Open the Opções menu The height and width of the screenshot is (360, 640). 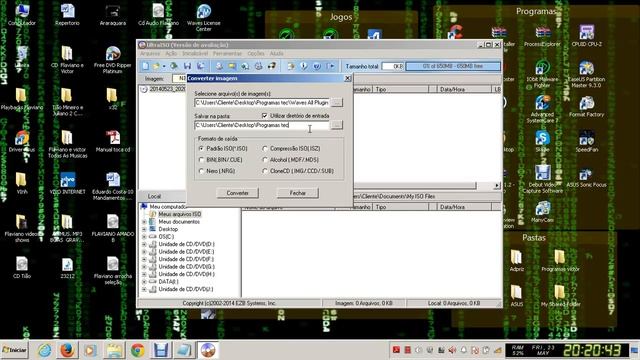point(256,53)
